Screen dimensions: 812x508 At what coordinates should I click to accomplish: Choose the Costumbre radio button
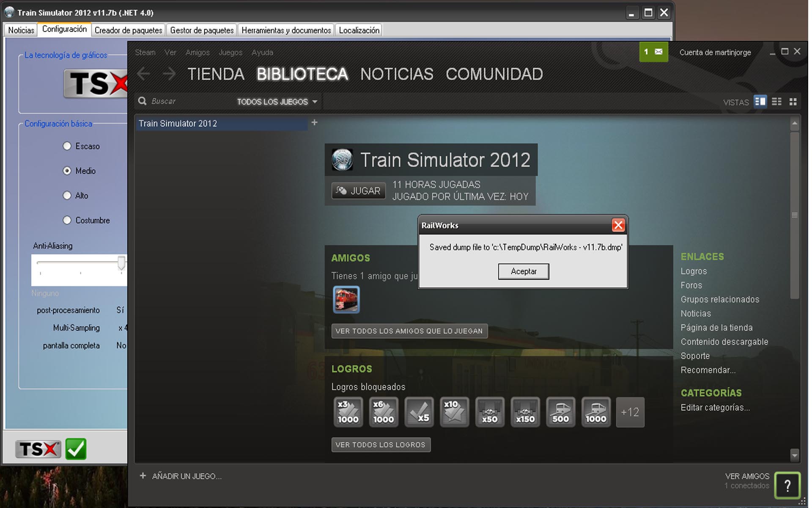67,220
